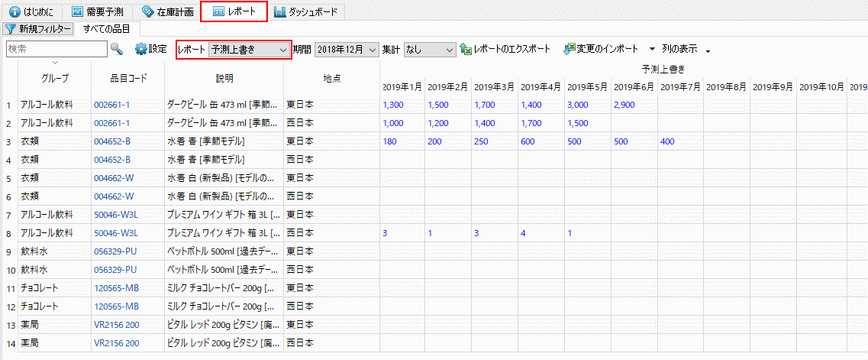868x360 pixels.
Task: Switch to the はじめに tab
Action: [32, 12]
